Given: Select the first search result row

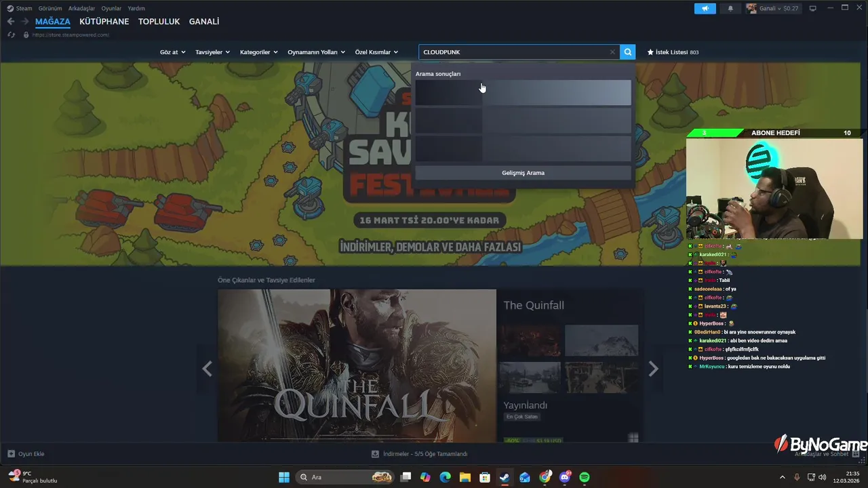Looking at the screenshot, I should pyautogui.click(x=523, y=93).
